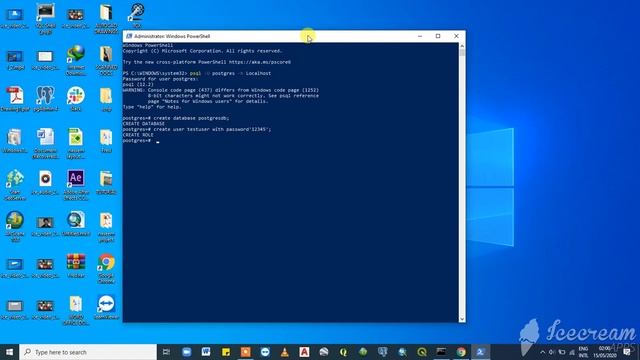Open Sticky Notes from the taskbar

tap(226, 352)
